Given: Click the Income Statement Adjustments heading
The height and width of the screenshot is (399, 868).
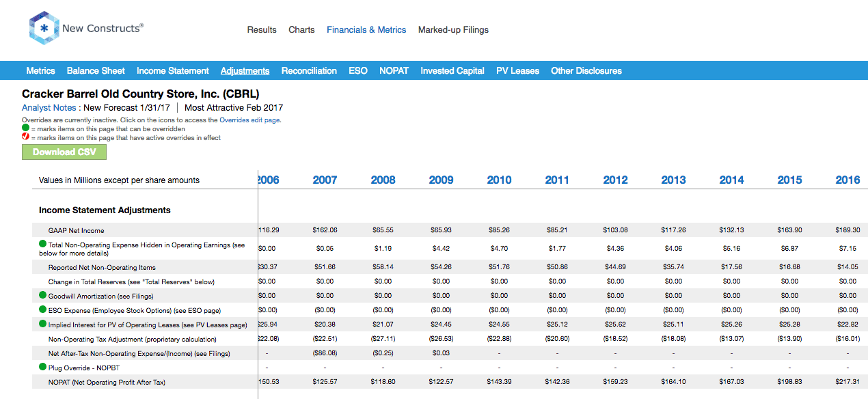Looking at the screenshot, I should point(105,210).
